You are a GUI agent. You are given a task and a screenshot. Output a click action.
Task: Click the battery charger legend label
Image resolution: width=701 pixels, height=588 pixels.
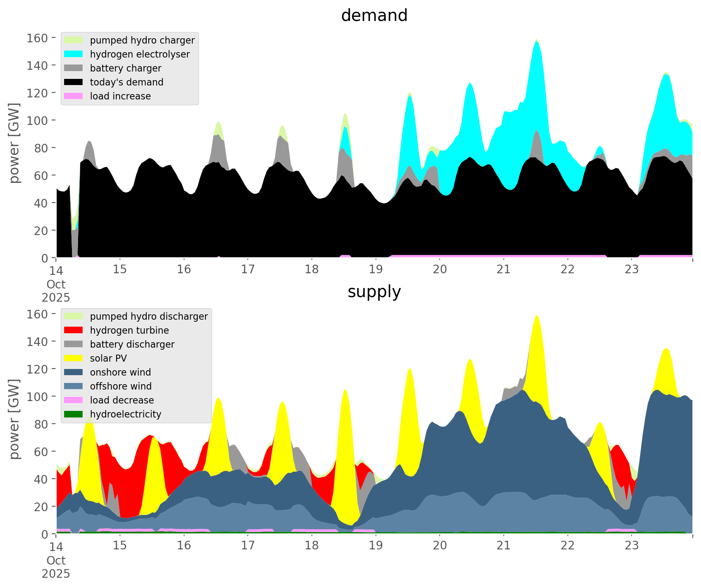(125, 68)
